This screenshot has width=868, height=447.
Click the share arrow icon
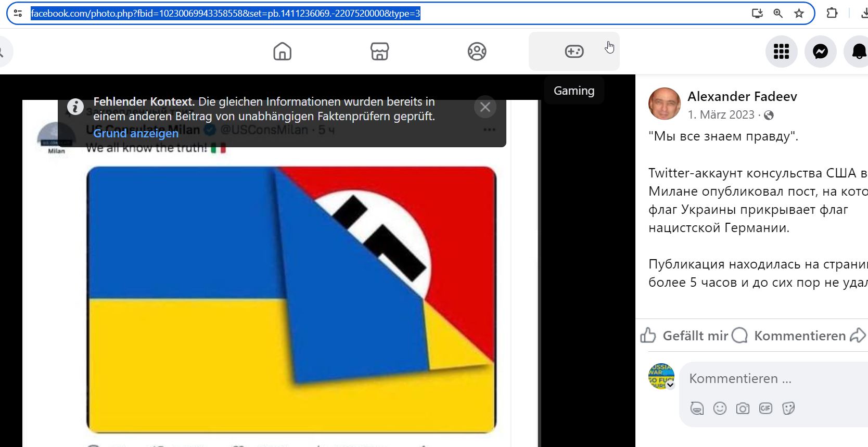pos(858,336)
